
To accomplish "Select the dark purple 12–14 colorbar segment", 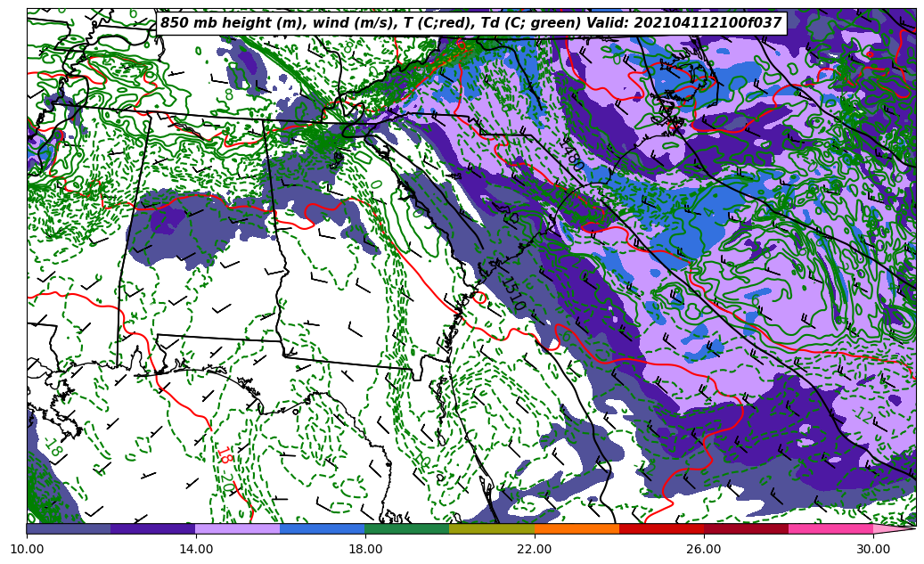I will point(152,528).
